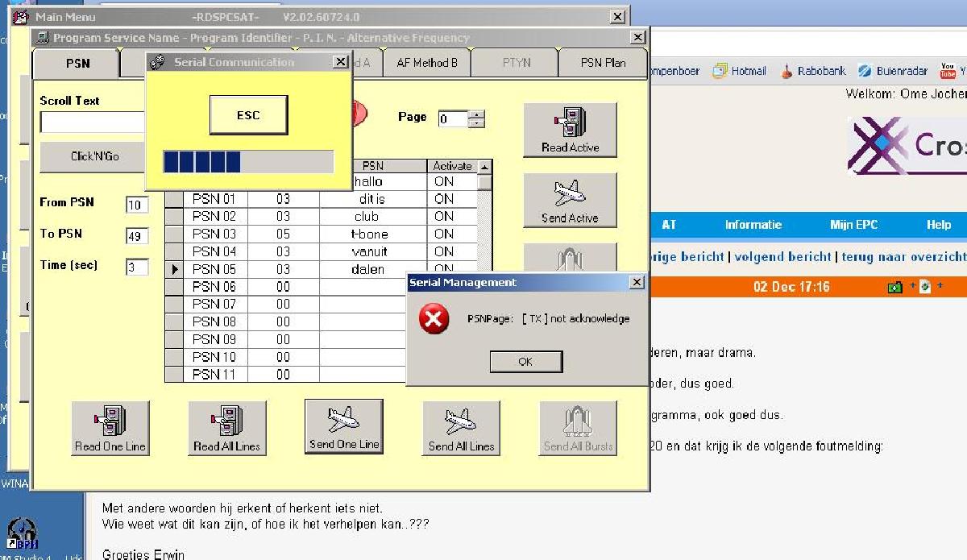Click the Send Active airplane button
This screenshot has width=967, height=560.
coord(570,200)
